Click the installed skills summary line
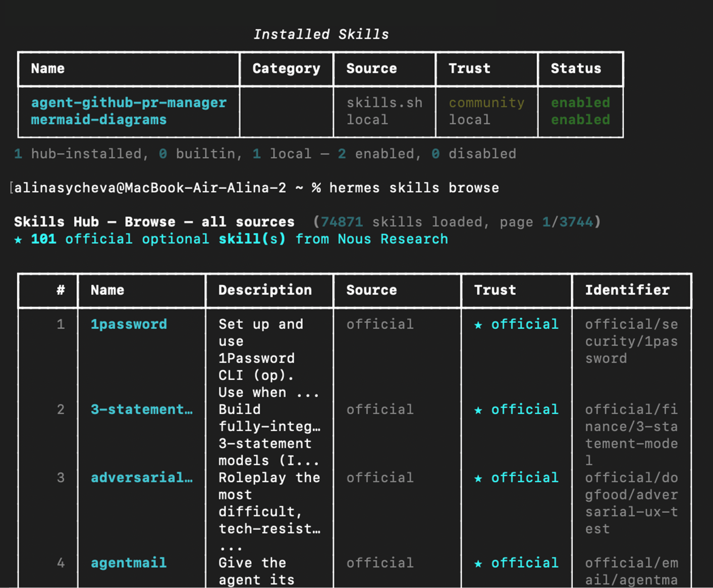 (265, 153)
